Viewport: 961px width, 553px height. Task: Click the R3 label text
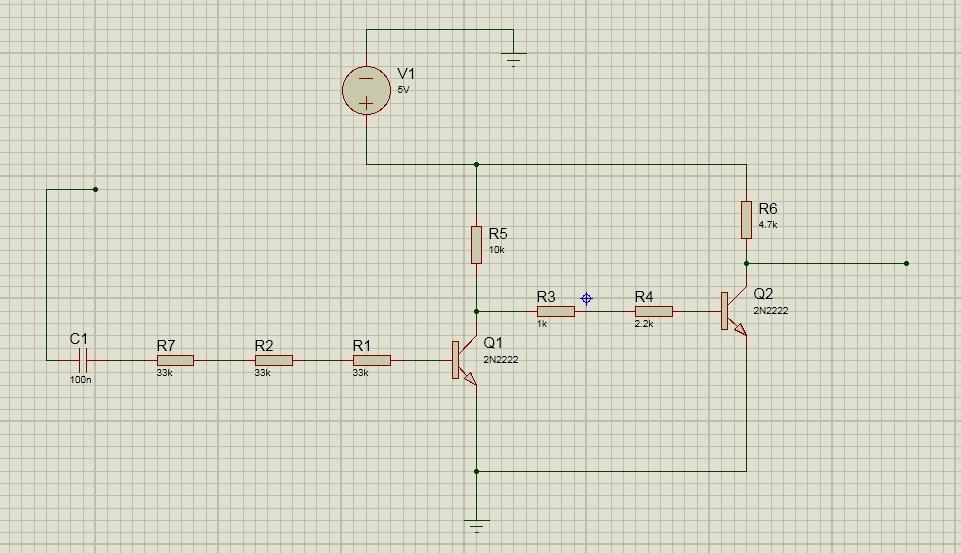point(546,297)
